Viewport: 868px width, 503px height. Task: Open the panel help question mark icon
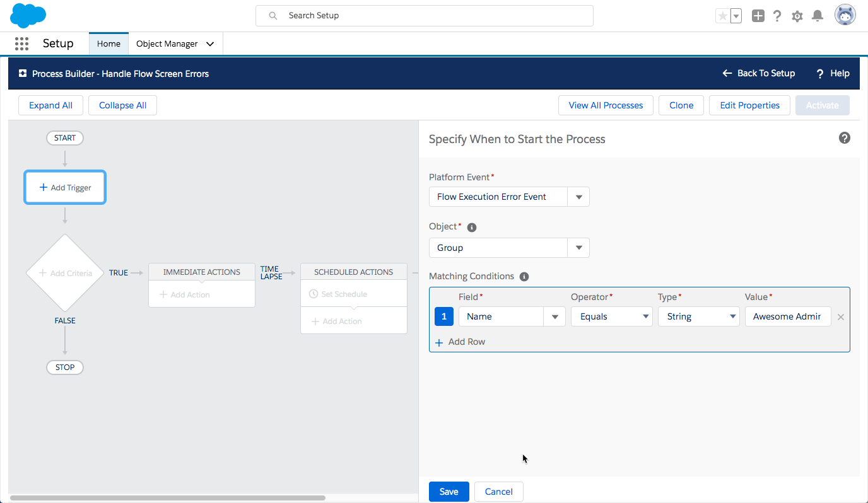point(845,137)
